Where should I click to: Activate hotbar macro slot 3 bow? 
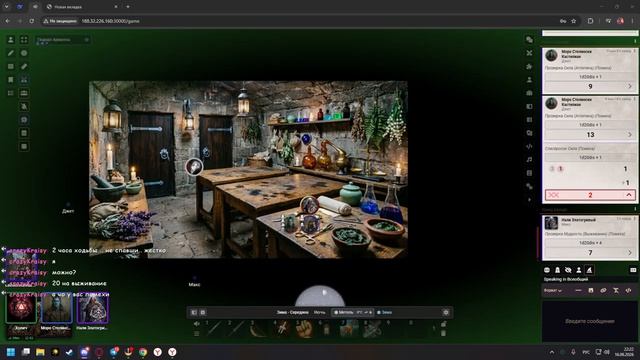(x=258, y=329)
